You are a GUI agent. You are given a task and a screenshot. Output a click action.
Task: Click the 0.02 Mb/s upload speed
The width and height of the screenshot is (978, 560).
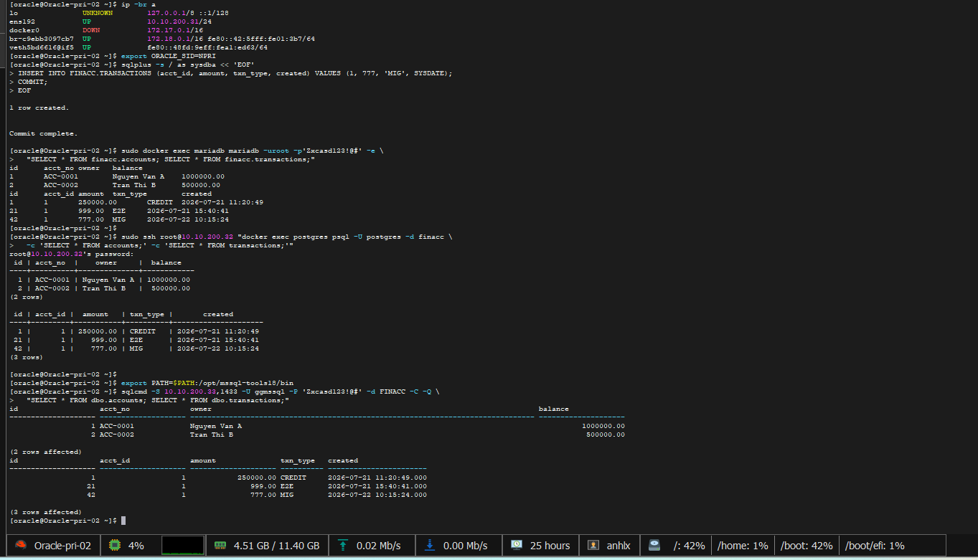tap(378, 546)
